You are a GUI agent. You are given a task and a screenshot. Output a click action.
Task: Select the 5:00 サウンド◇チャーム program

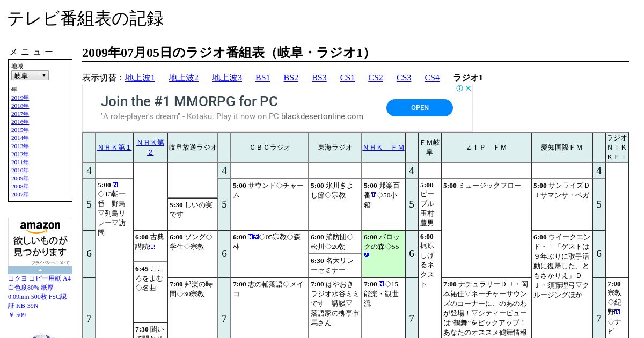click(x=269, y=204)
